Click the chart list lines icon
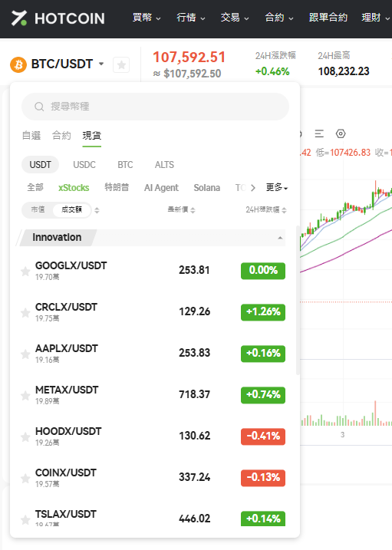This screenshot has width=392, height=550. coord(319,133)
